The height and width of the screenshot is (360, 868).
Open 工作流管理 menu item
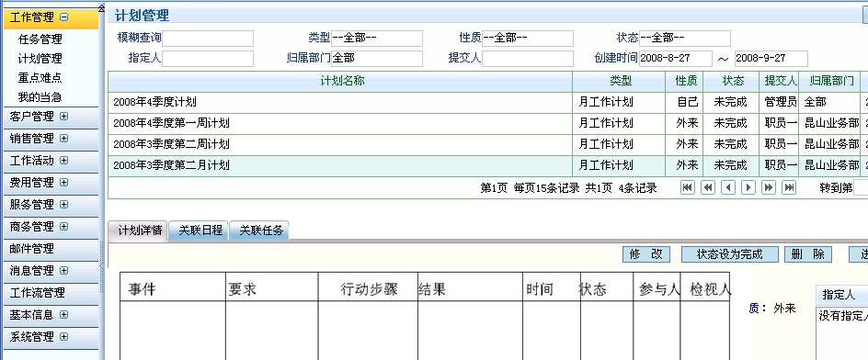coord(37,293)
